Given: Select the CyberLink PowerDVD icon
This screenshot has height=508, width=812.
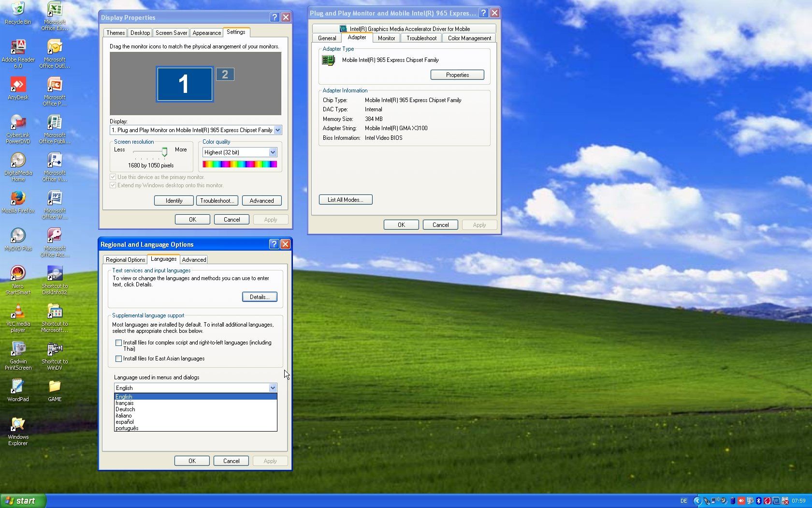Looking at the screenshot, I should tap(18, 129).
